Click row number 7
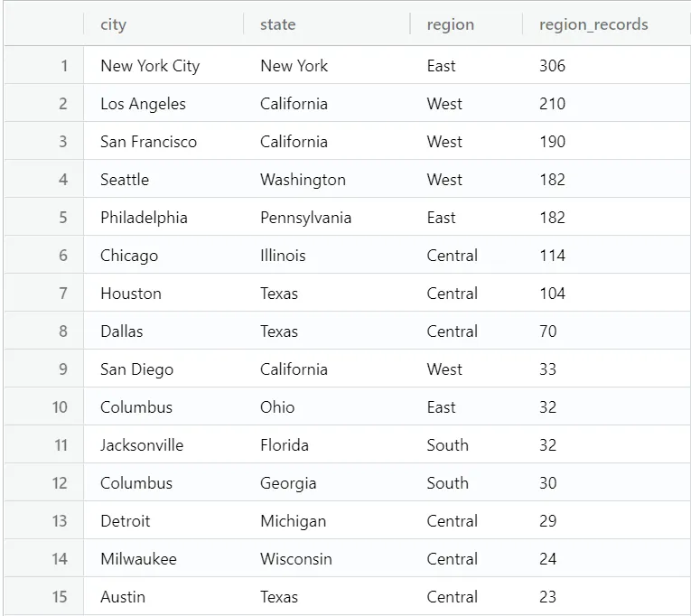 pyautogui.click(x=63, y=294)
